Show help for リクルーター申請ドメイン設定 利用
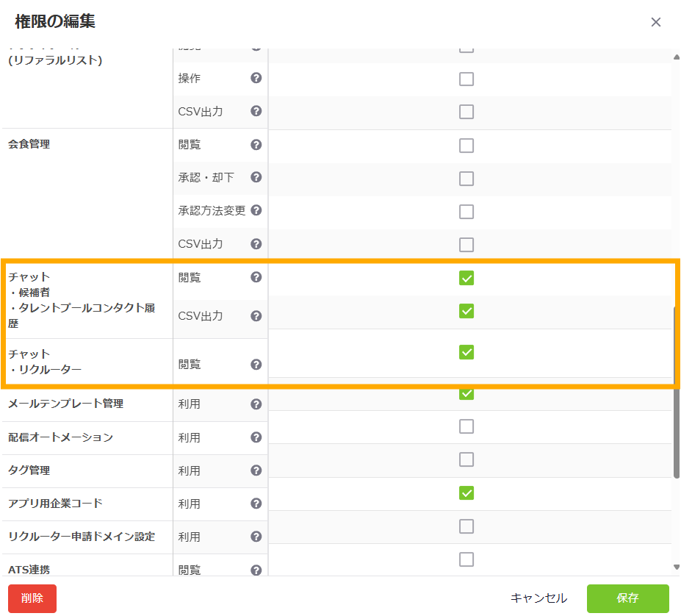Viewport: 681px width, 616px height. click(x=256, y=537)
